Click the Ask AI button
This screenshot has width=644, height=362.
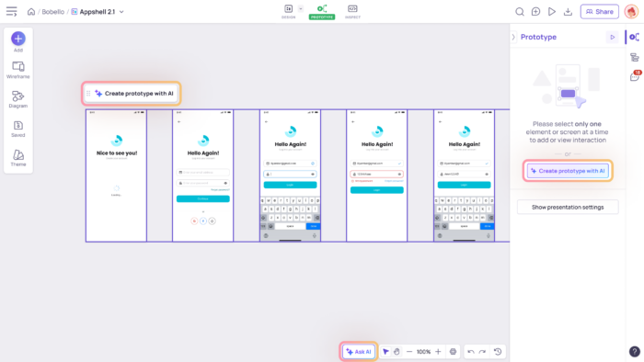(x=359, y=352)
